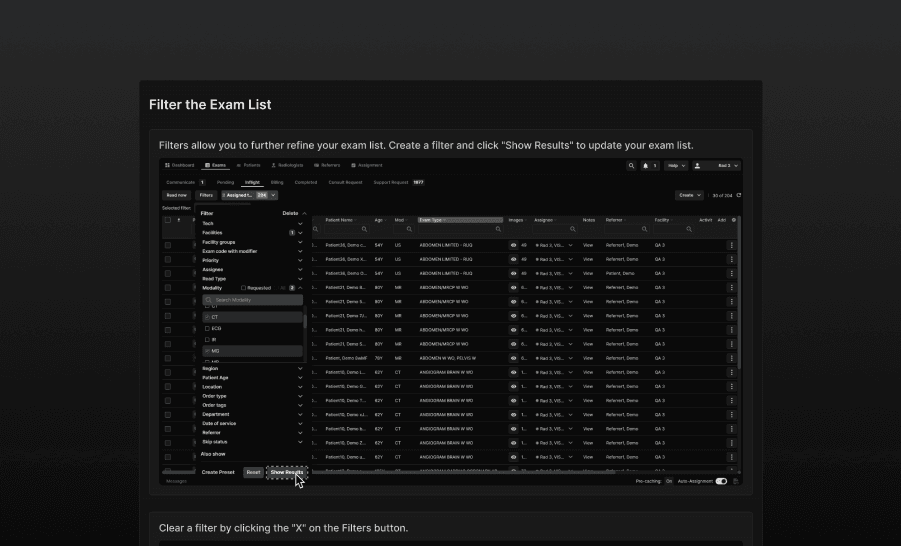Open the notifications bell icon
Image resolution: width=901 pixels, height=546 pixels.
tap(645, 166)
